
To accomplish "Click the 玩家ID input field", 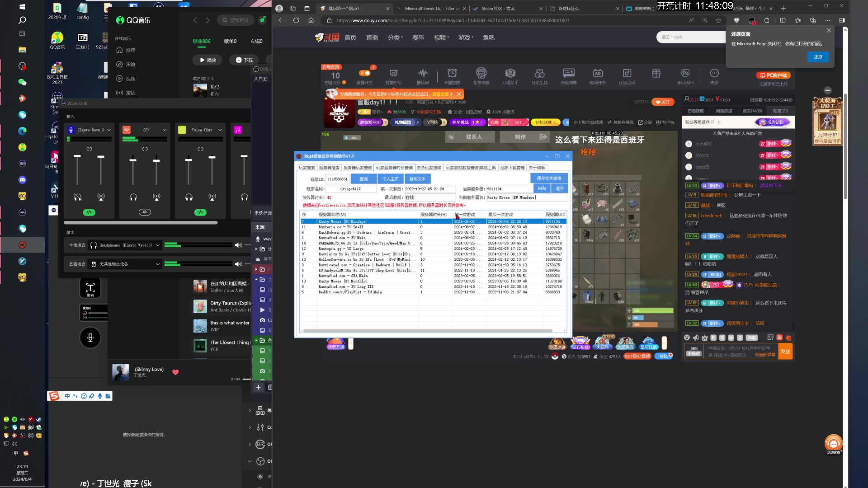I will [x=337, y=179].
